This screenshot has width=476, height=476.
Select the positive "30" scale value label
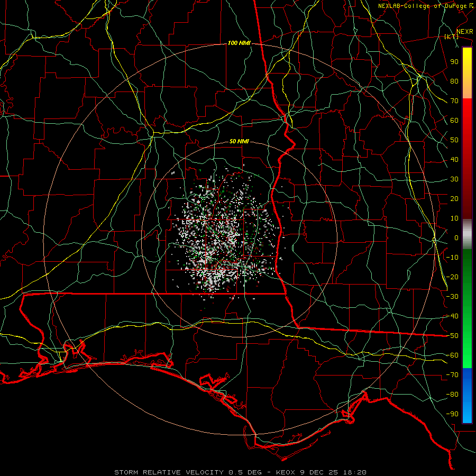click(x=454, y=179)
